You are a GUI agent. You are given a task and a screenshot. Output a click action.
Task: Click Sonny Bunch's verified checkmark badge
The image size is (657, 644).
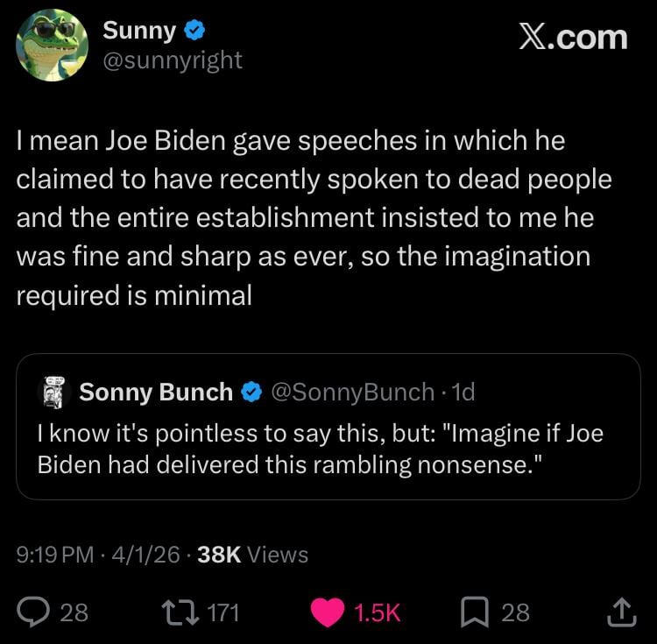pyautogui.click(x=251, y=393)
